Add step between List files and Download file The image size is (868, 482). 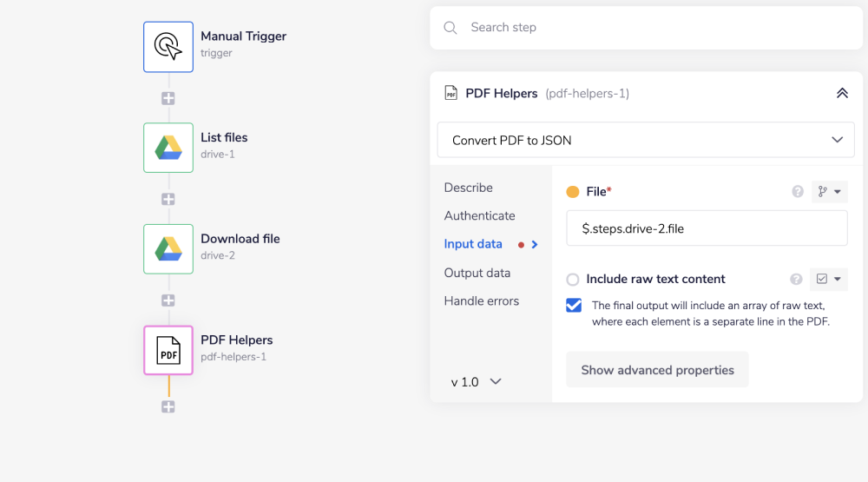pyautogui.click(x=168, y=199)
